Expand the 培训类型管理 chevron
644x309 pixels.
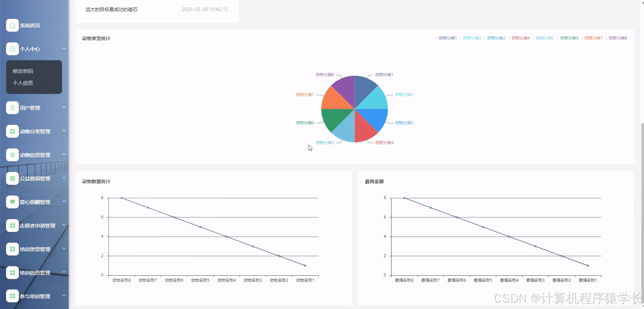pos(64,248)
